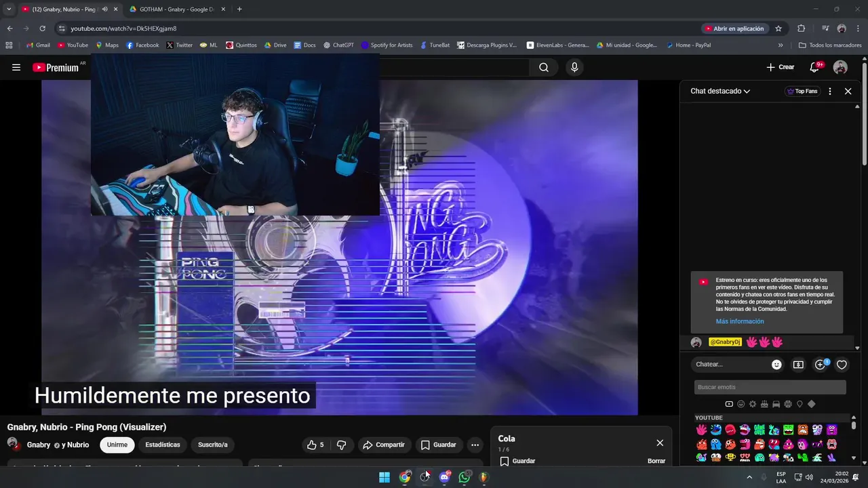Pick the yellow trophy emote
Image resolution: width=868 pixels, height=488 pixels.
pos(730,457)
